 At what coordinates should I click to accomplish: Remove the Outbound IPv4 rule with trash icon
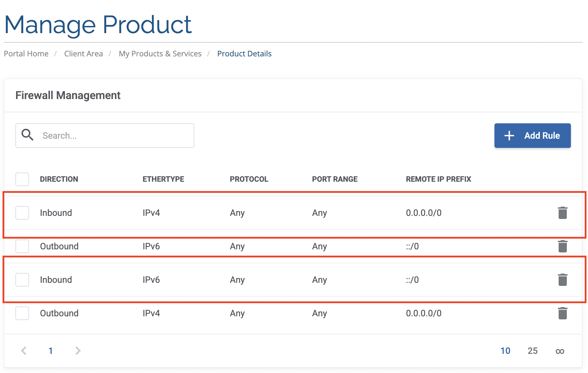click(x=562, y=313)
